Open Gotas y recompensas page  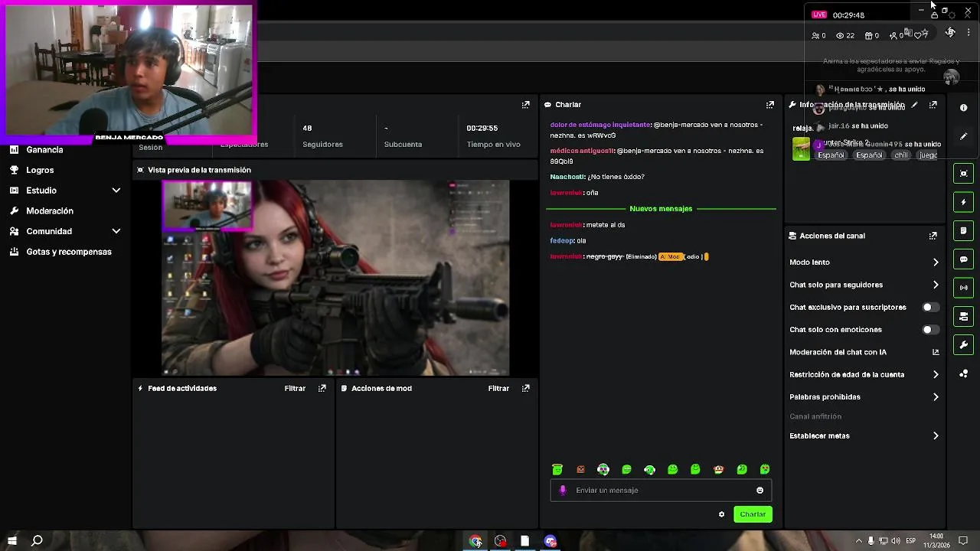coord(69,252)
